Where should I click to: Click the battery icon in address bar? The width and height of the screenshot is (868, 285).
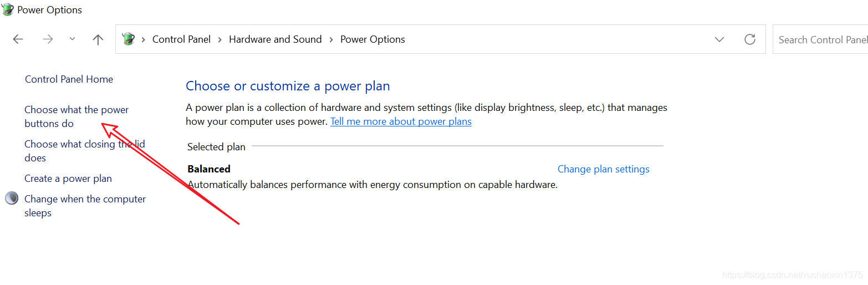129,39
